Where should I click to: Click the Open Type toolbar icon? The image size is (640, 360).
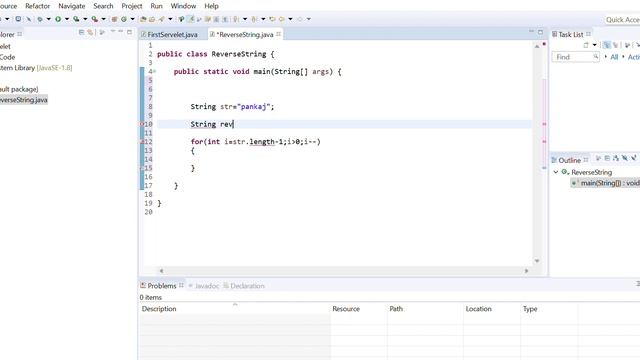(x=143, y=19)
